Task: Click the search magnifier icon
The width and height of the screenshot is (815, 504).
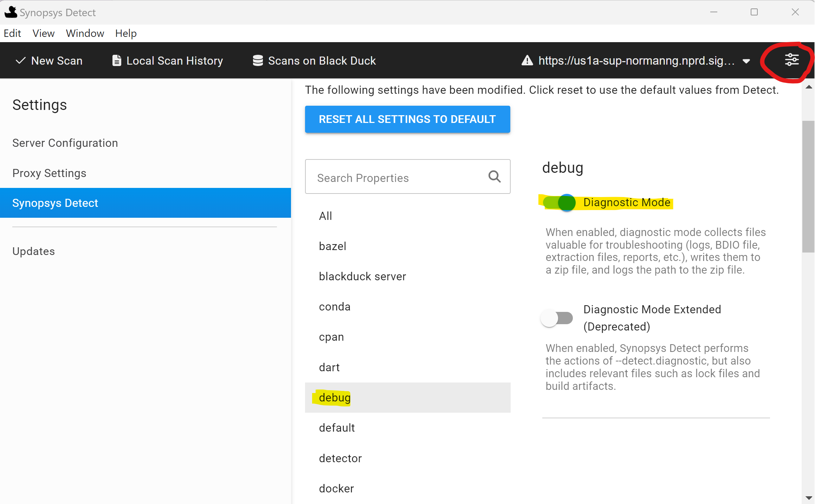Action: pos(494,177)
